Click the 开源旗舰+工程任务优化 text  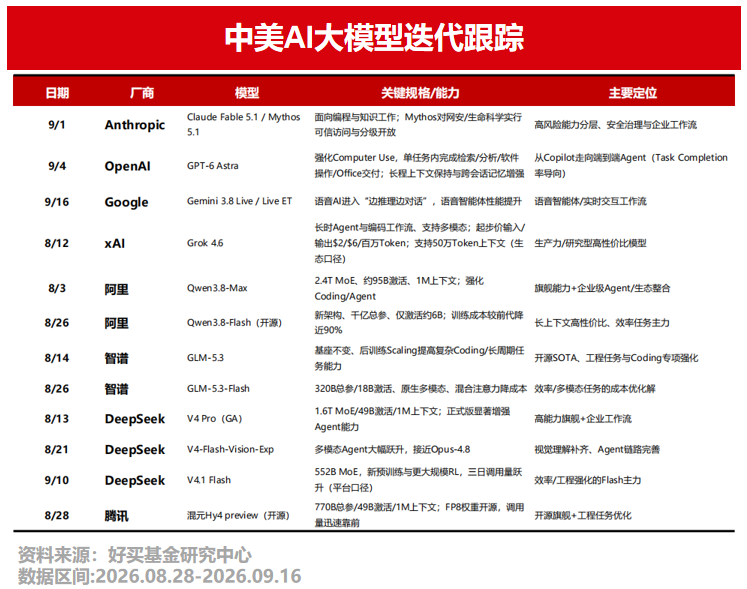[x=583, y=516]
